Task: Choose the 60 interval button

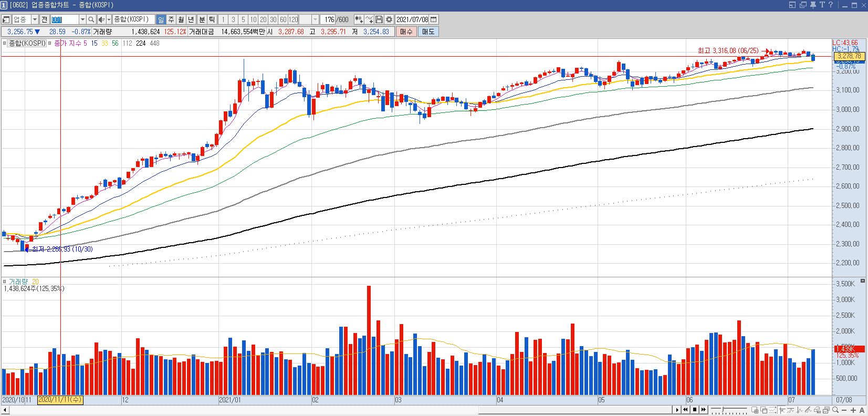Action: click(283, 19)
